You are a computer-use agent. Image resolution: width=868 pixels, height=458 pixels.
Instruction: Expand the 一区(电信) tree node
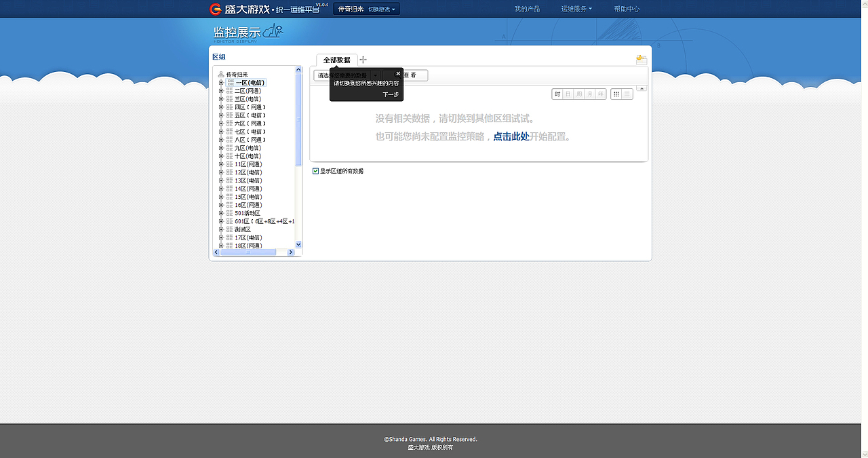(x=221, y=83)
